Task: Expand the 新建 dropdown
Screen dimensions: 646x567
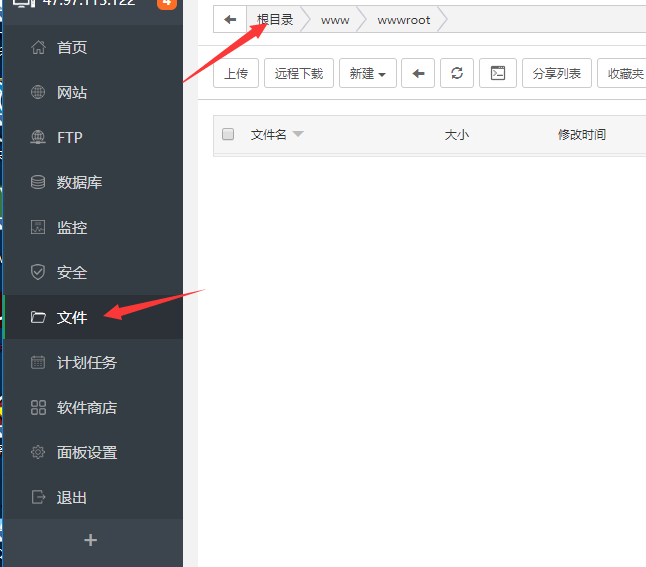Action: (367, 73)
